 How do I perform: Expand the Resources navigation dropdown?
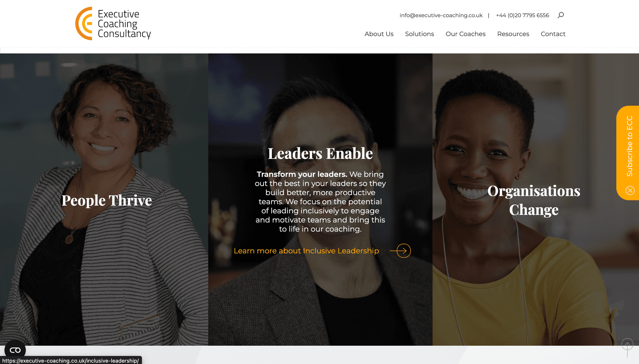tap(513, 34)
